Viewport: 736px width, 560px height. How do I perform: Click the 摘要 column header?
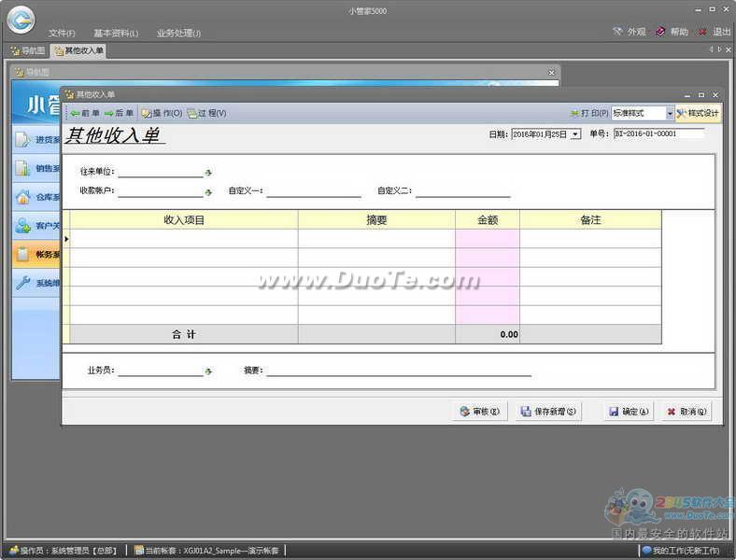tap(376, 220)
